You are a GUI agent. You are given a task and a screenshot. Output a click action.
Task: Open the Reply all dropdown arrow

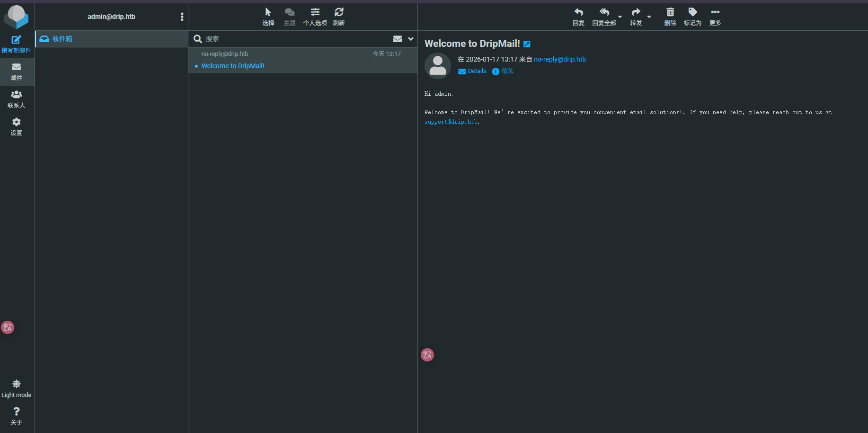tap(620, 17)
